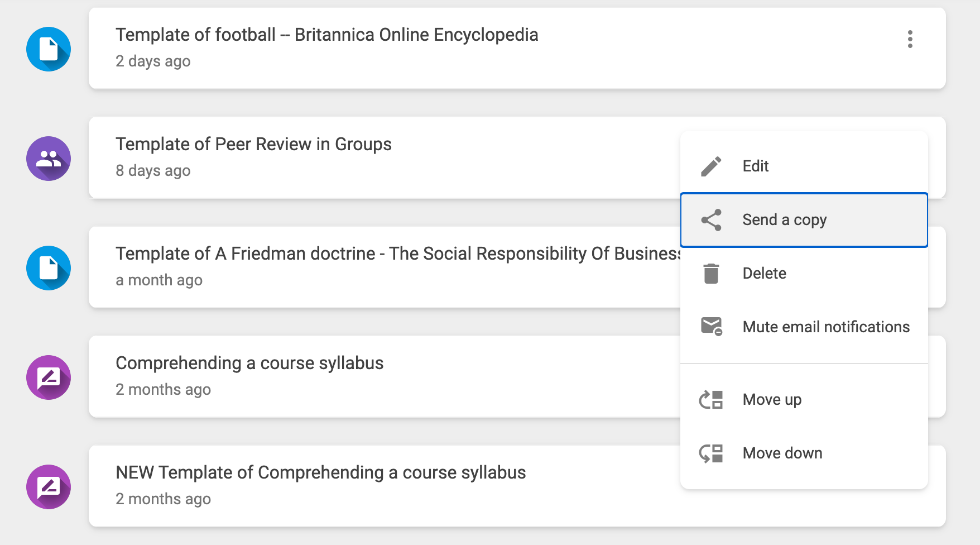Click the 'a month ago' timestamp
Screen dimensions: 980x545
(159, 280)
